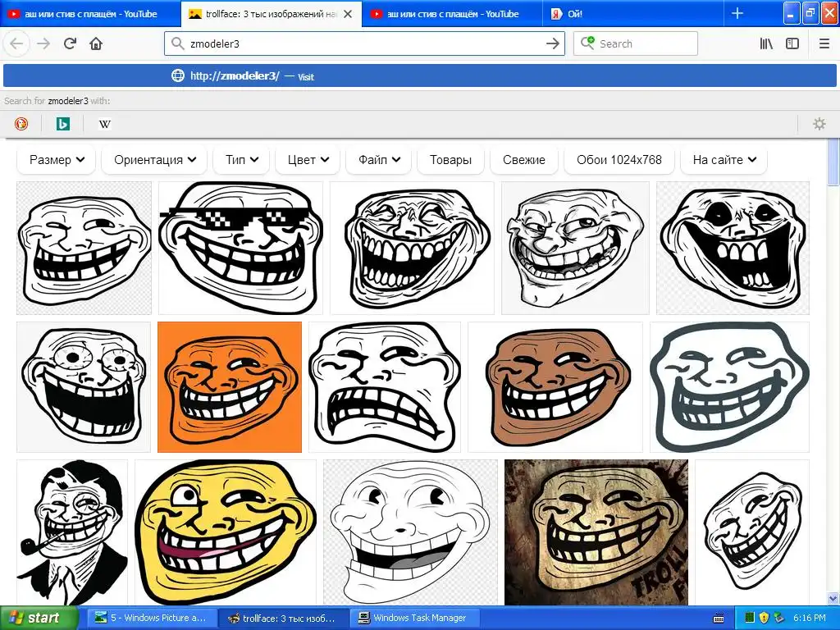Image resolution: width=840 pixels, height=630 pixels.
Task: Select the Товары filter button
Action: point(450,160)
